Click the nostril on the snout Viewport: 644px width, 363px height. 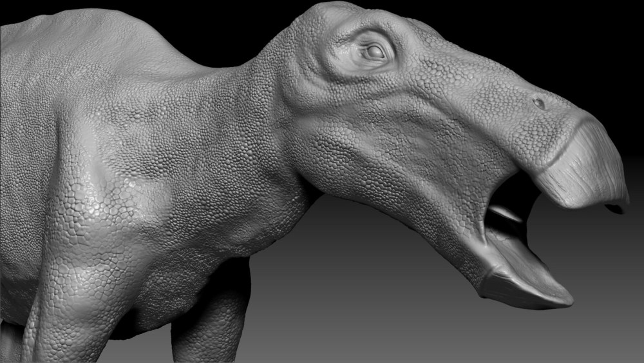(539, 103)
